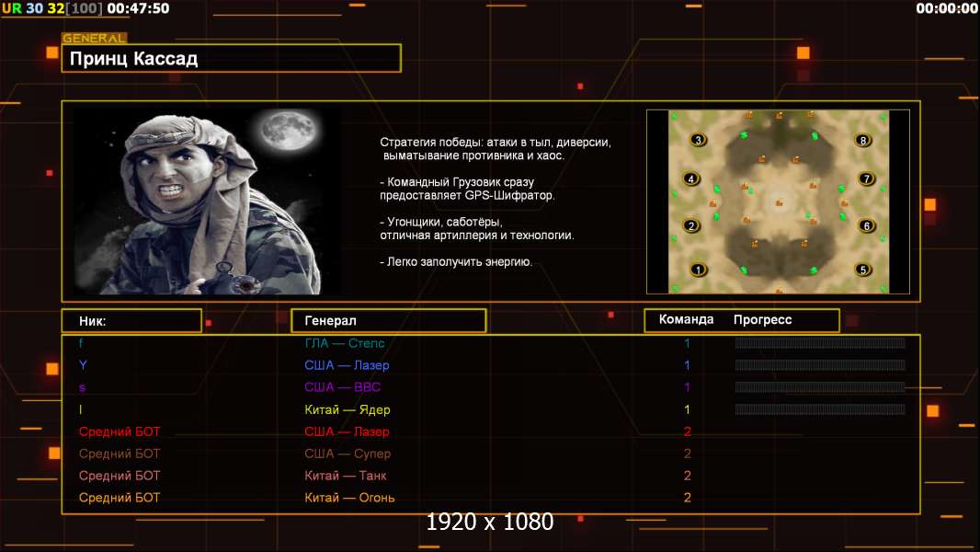The image size is (980, 552).
Task: Click the 'Команда' column header label
Action: [x=686, y=320]
